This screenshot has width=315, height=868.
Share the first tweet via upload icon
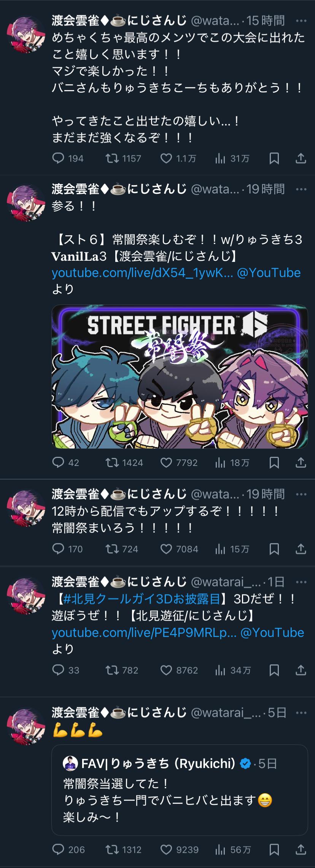[301, 158]
